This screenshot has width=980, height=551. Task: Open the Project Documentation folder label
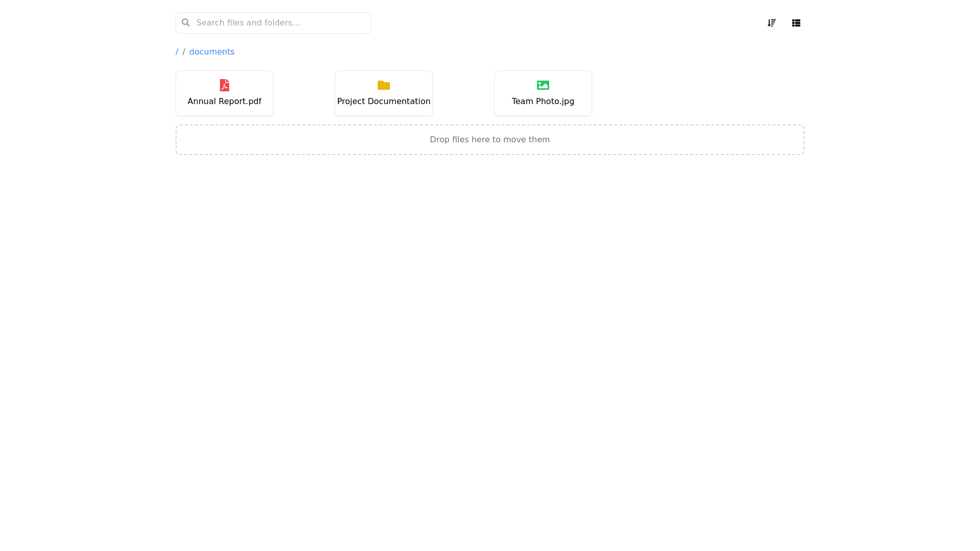(x=384, y=102)
